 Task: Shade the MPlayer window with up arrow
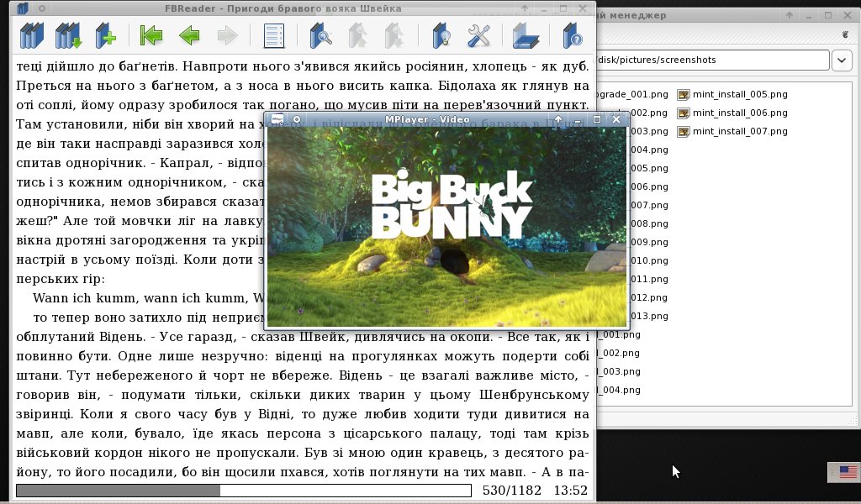point(558,119)
